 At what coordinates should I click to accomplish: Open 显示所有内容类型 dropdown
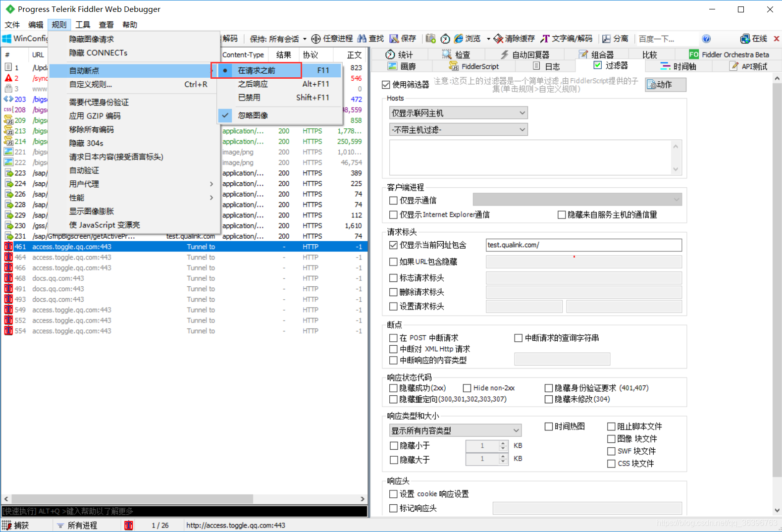click(456, 430)
